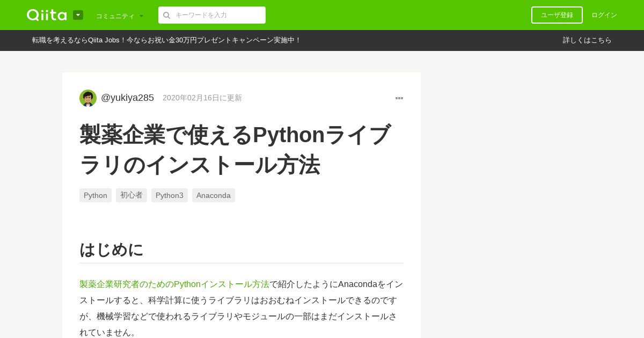Open 製薬企業研究者のためのPythonインストール方法 link

point(174,284)
